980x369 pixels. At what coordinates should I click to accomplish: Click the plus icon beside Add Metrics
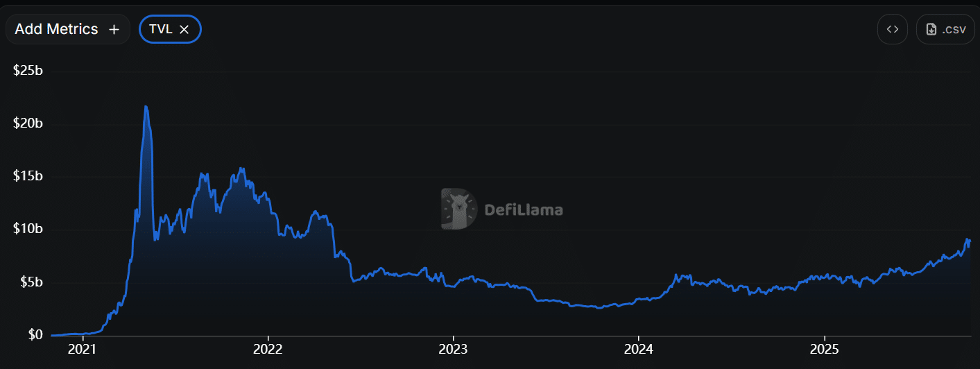coord(114,29)
